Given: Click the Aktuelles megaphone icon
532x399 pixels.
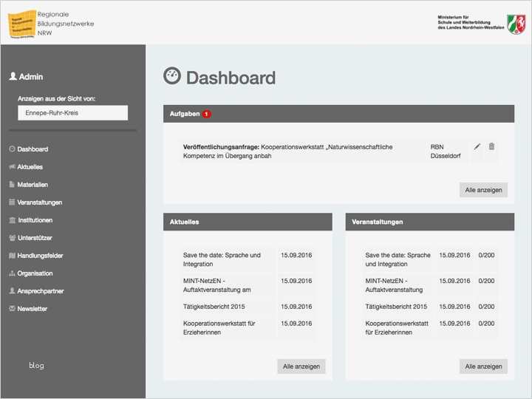Looking at the screenshot, I should [12, 166].
